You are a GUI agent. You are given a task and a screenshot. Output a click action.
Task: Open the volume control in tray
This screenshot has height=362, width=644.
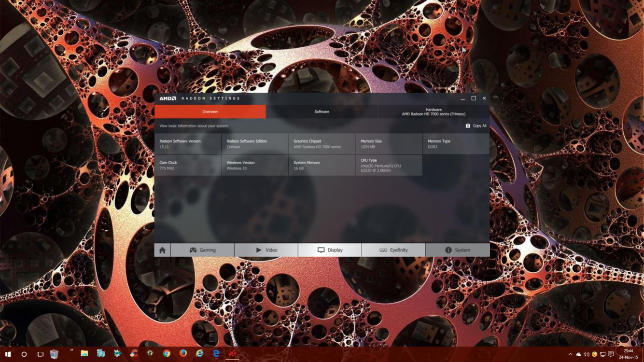click(x=587, y=354)
